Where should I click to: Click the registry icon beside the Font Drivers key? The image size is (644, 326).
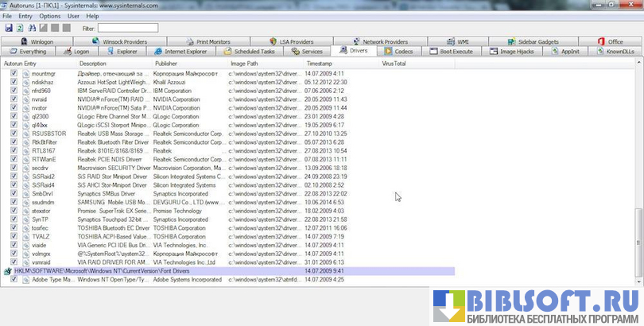[x=8, y=271]
